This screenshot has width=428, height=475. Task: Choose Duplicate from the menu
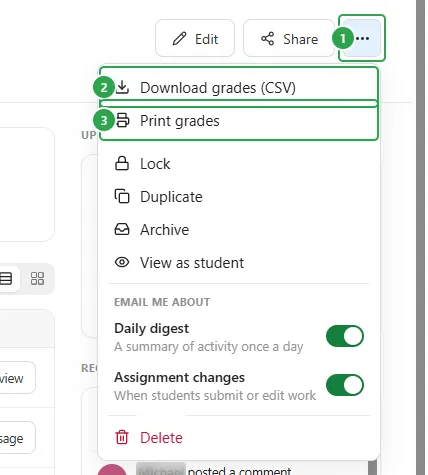[239, 196]
